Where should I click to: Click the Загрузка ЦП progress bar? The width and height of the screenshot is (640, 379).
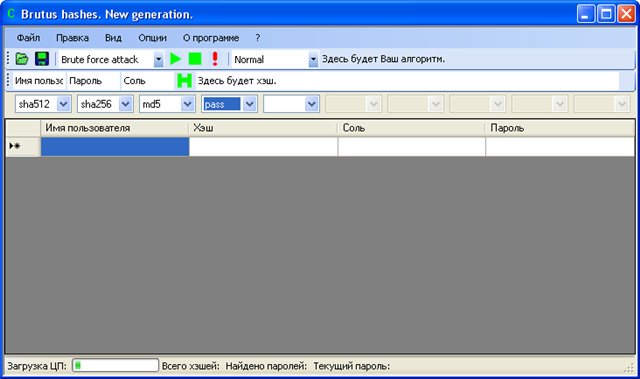116,366
